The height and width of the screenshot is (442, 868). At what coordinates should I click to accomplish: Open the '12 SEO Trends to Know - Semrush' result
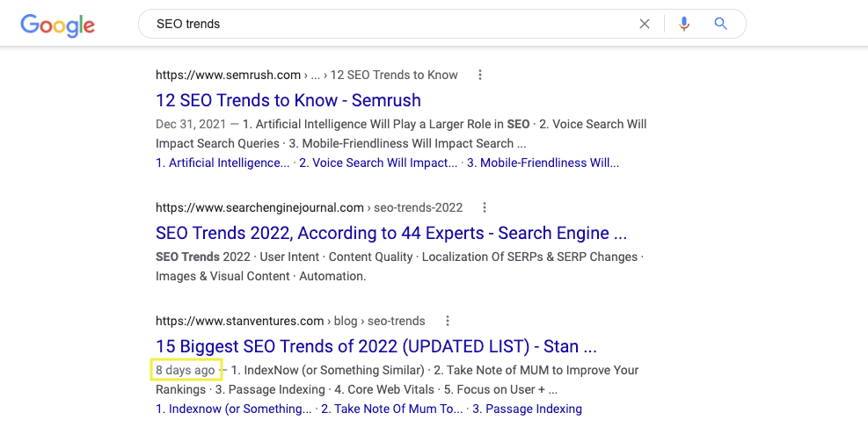[x=288, y=100]
